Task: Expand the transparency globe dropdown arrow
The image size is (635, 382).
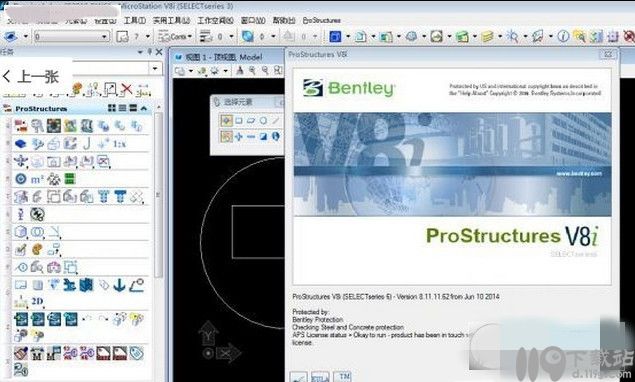Action: click(x=273, y=36)
